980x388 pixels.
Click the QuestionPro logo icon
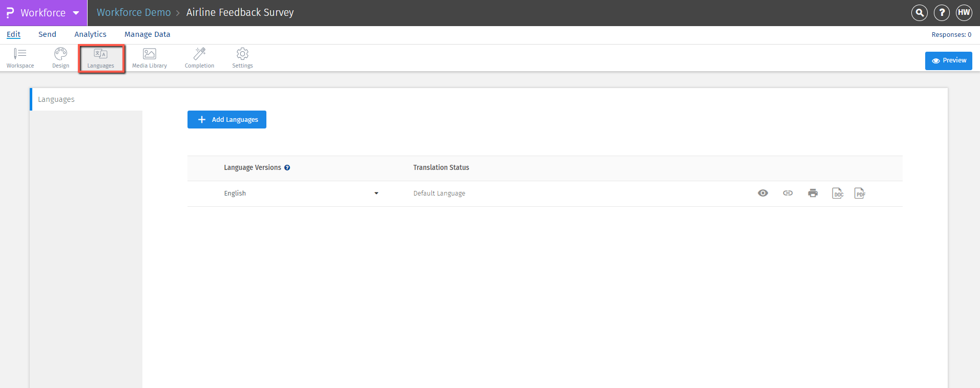click(x=10, y=13)
